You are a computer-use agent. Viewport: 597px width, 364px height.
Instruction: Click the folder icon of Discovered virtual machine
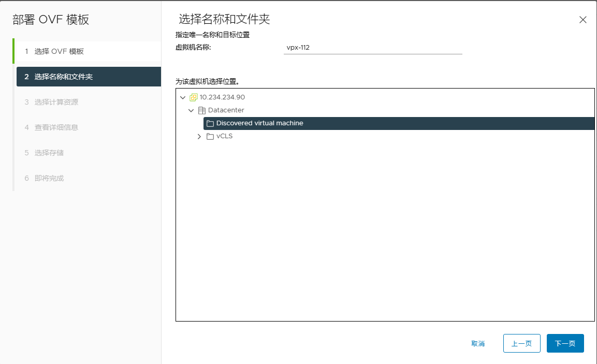tap(209, 123)
